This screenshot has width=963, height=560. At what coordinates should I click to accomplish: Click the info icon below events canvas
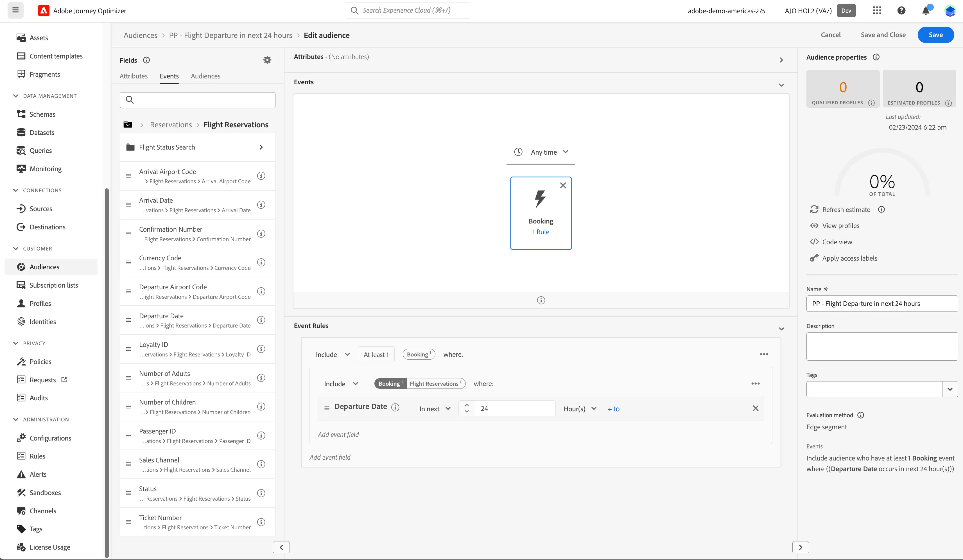[541, 301]
